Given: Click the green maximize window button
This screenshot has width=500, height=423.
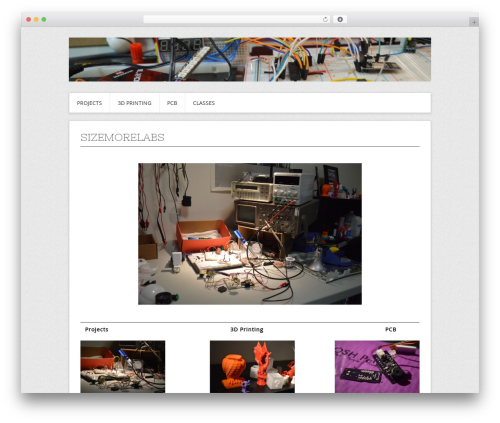Looking at the screenshot, I should coord(44,20).
